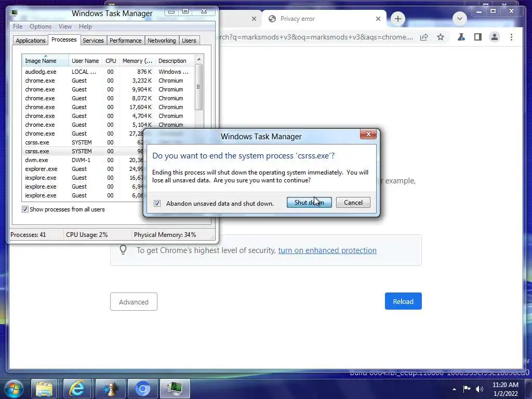
Task: Cancel ending the csrss.exe process
Action: 353,203
